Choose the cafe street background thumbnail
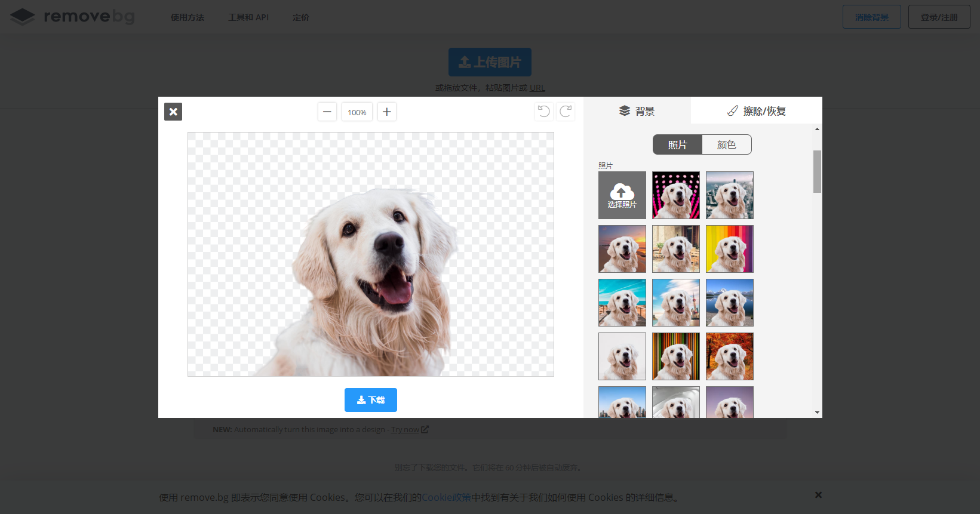 676,249
